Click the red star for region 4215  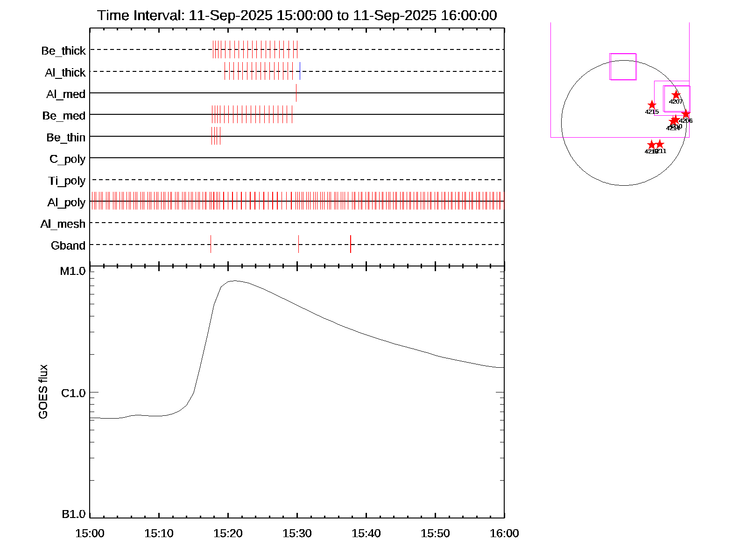[x=652, y=105]
